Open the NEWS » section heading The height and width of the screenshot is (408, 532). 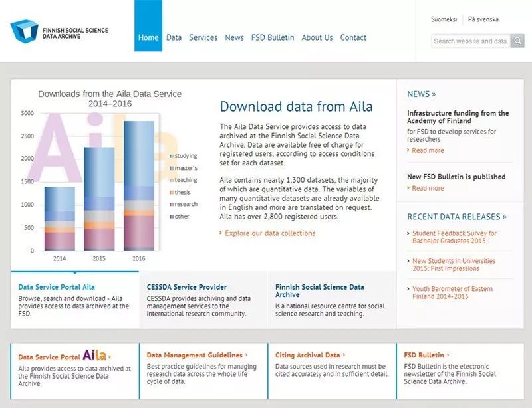(x=422, y=94)
